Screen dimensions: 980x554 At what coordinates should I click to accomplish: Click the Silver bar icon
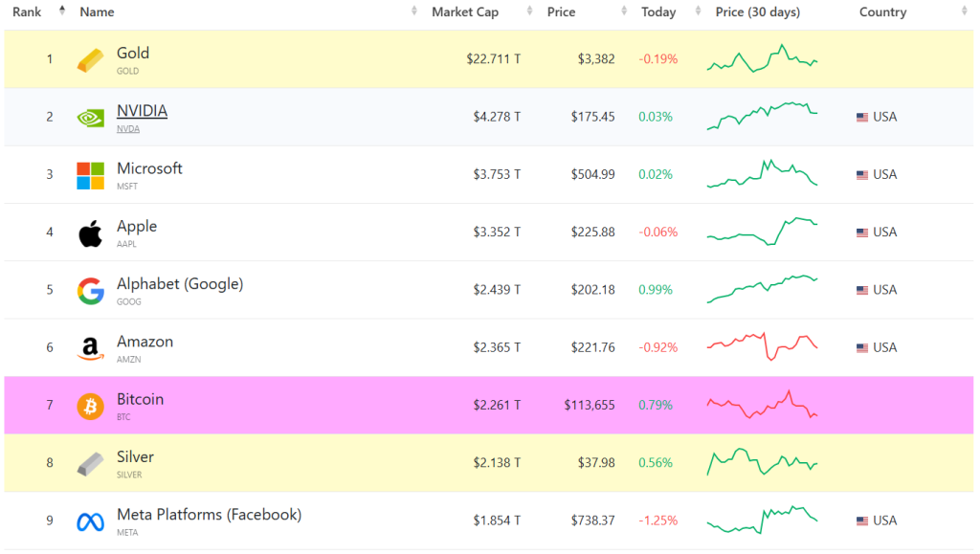(90, 464)
